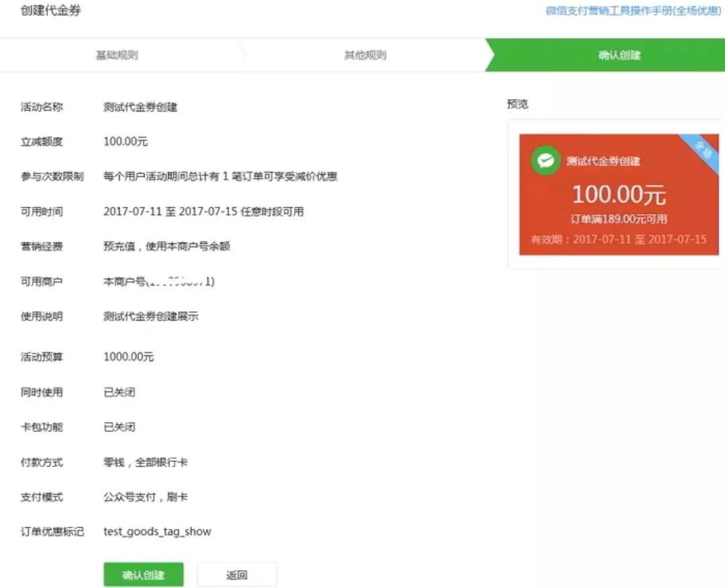Click the coupon title 测试代金券创建 in preview
Image resolution: width=725 pixels, height=588 pixels.
click(x=603, y=161)
